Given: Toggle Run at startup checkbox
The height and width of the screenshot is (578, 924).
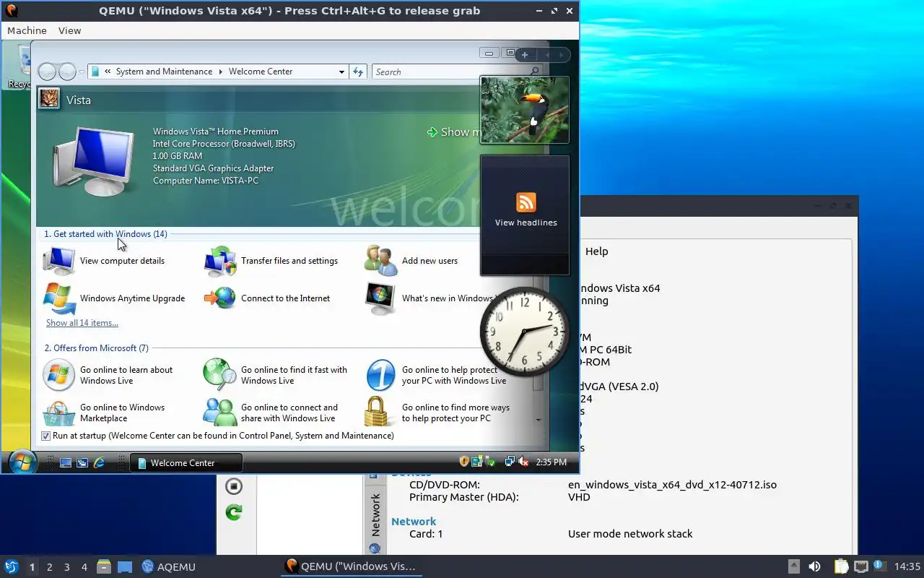Looking at the screenshot, I should tap(46, 436).
